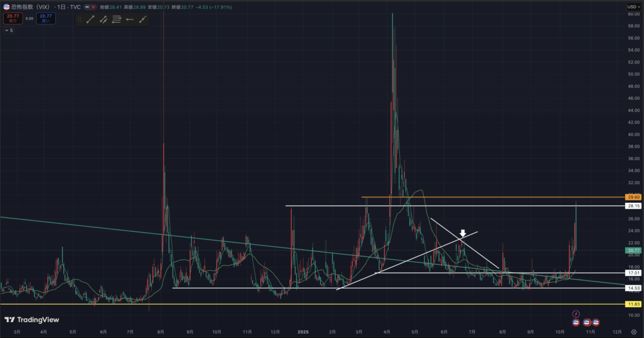This screenshot has height=338, width=644.
Task: Toggle the indicator pill next to TVC
Action: click(91, 7)
